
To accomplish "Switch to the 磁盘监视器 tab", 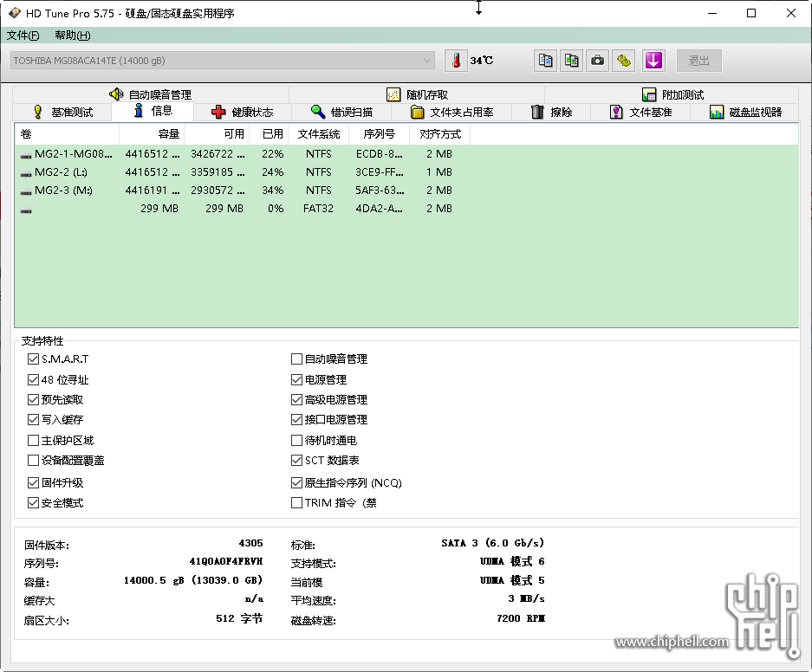I will [x=745, y=112].
